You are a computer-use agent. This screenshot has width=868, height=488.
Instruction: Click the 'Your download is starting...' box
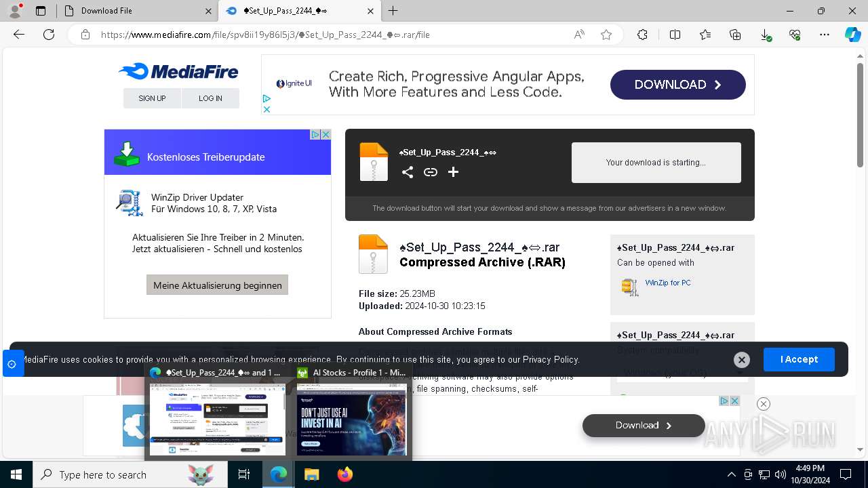pyautogui.click(x=656, y=163)
